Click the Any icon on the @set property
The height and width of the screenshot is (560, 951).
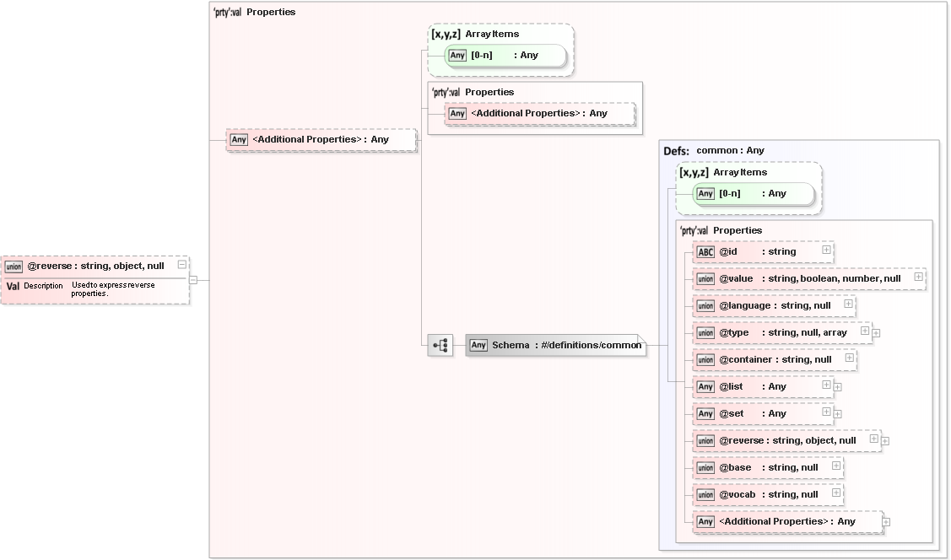click(705, 413)
